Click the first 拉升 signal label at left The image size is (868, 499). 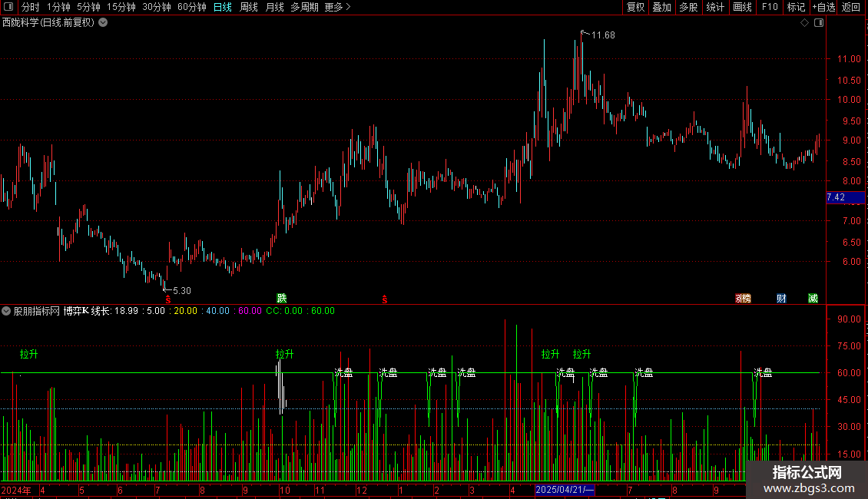click(x=28, y=354)
